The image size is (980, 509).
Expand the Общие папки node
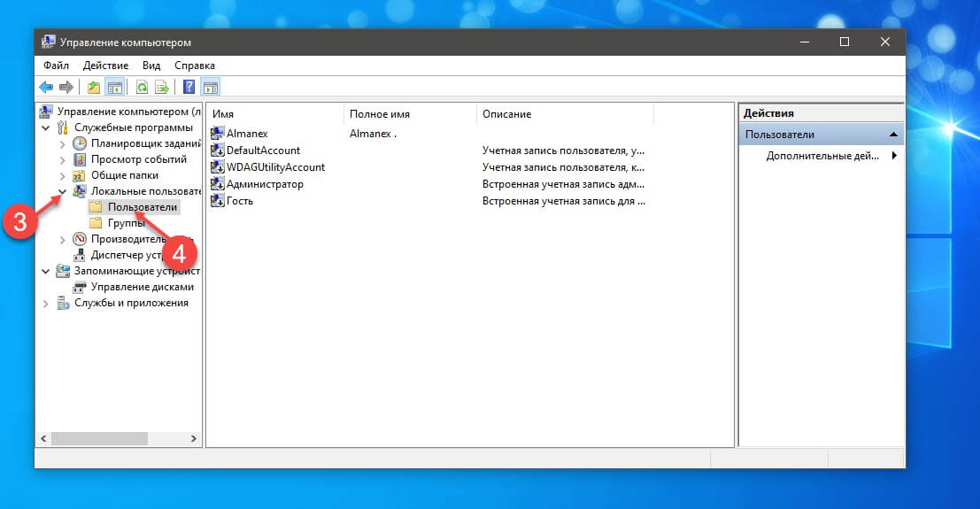click(x=62, y=175)
